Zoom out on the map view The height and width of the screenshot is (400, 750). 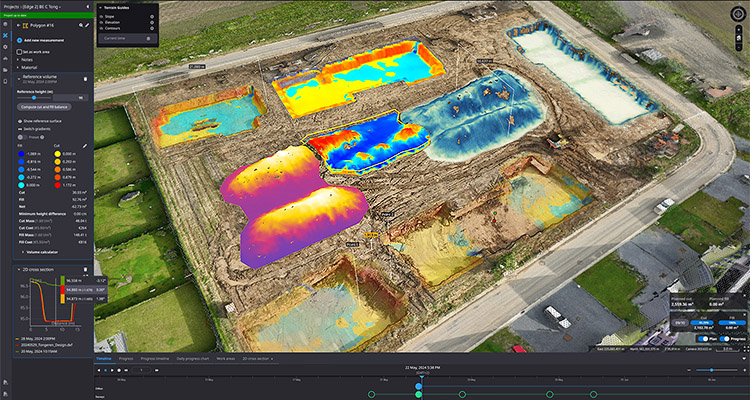[x=740, y=45]
